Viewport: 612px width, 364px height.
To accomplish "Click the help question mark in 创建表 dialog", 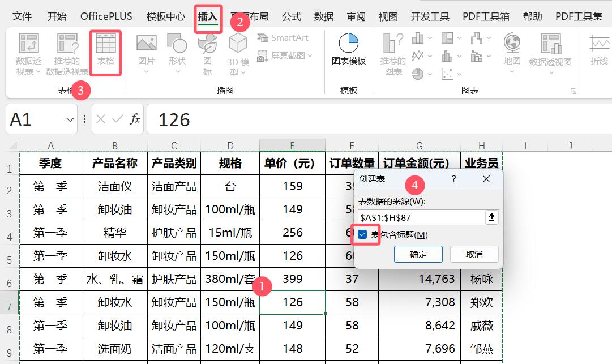I will pos(453,179).
